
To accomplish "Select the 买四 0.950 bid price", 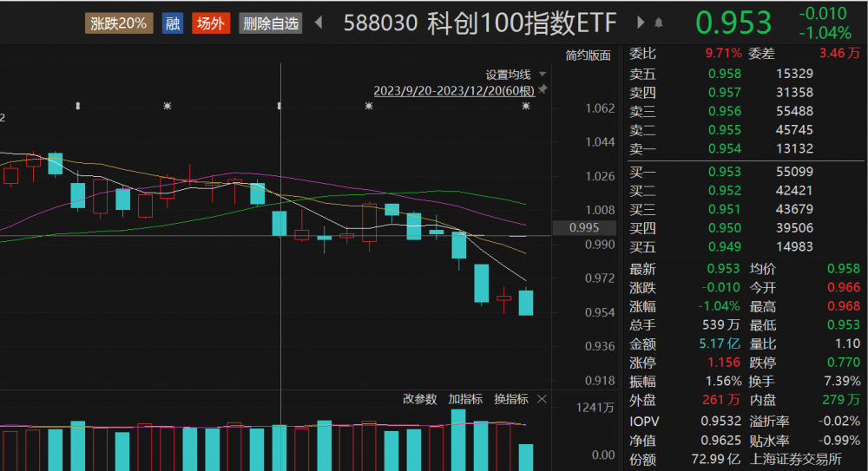I will click(x=725, y=228).
